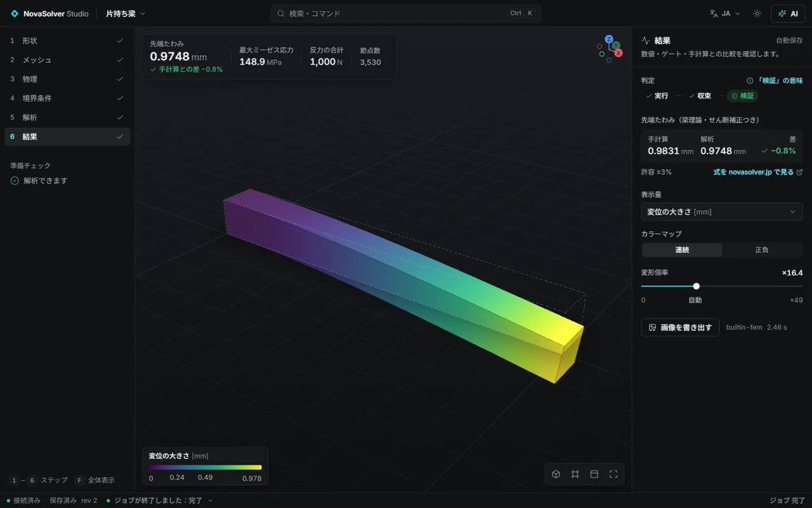The image size is (812, 508).
Task: Open the 「検証」の意味 help link
Action: pyautogui.click(x=775, y=81)
